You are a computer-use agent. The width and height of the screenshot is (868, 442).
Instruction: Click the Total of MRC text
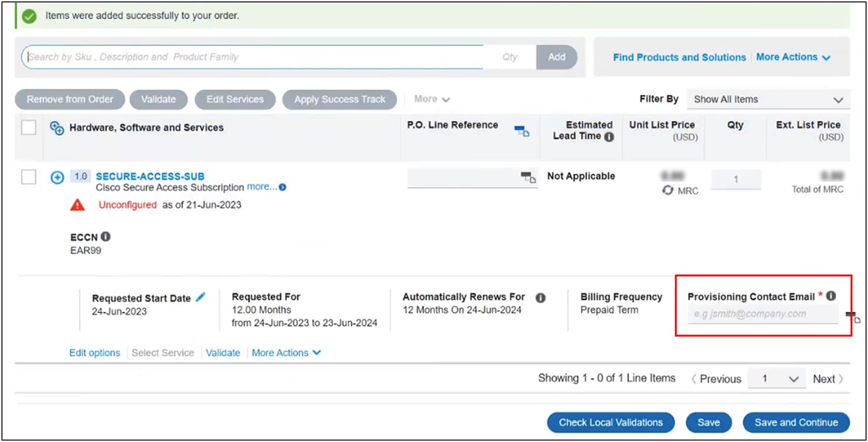[818, 189]
